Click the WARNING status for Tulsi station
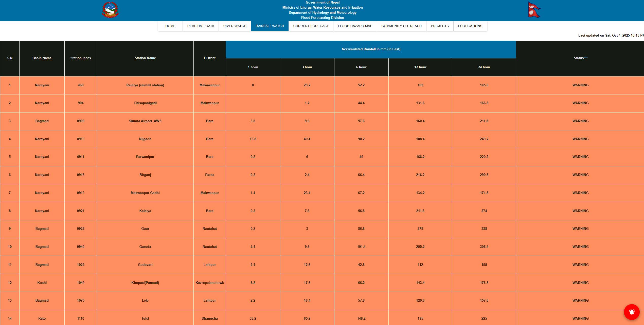Screen dimensions: 644x325 click(580, 319)
